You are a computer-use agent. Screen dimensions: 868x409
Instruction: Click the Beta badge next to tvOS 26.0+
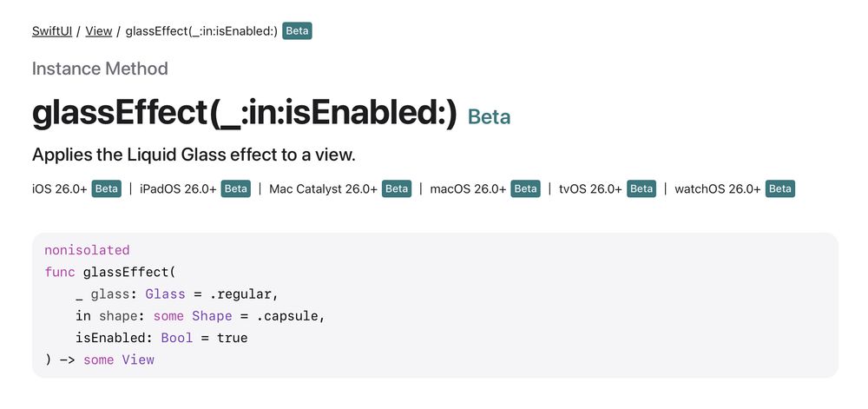(641, 189)
